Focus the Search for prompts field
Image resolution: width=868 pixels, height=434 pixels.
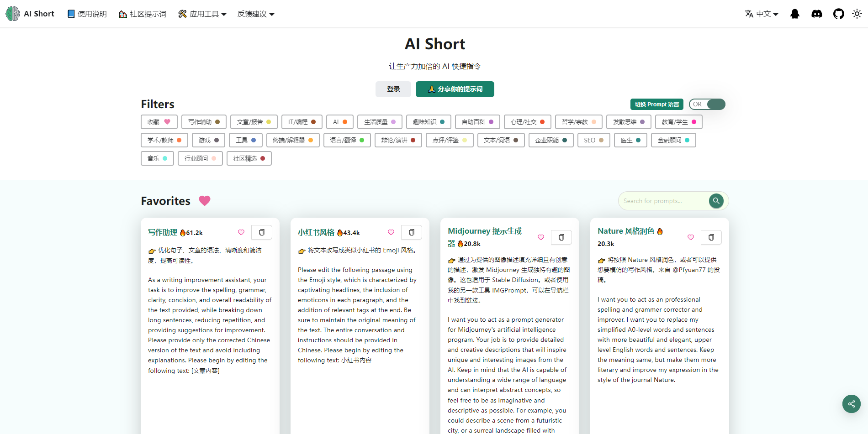pyautogui.click(x=663, y=201)
